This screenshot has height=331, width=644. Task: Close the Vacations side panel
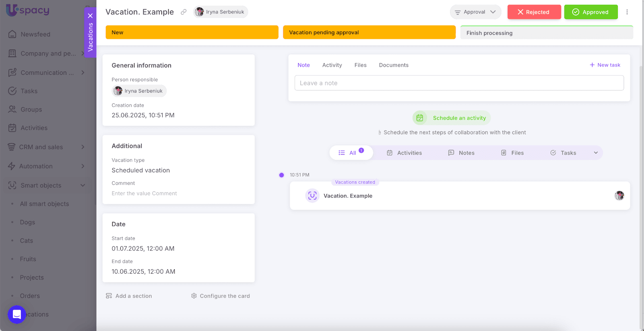click(90, 16)
